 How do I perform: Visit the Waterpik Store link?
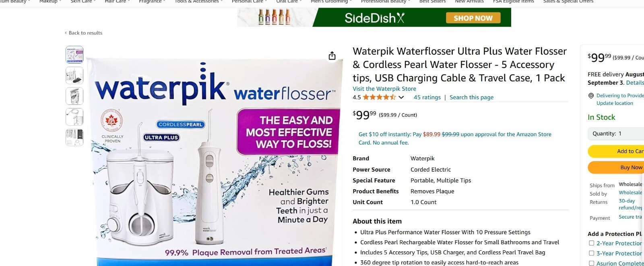pos(384,89)
